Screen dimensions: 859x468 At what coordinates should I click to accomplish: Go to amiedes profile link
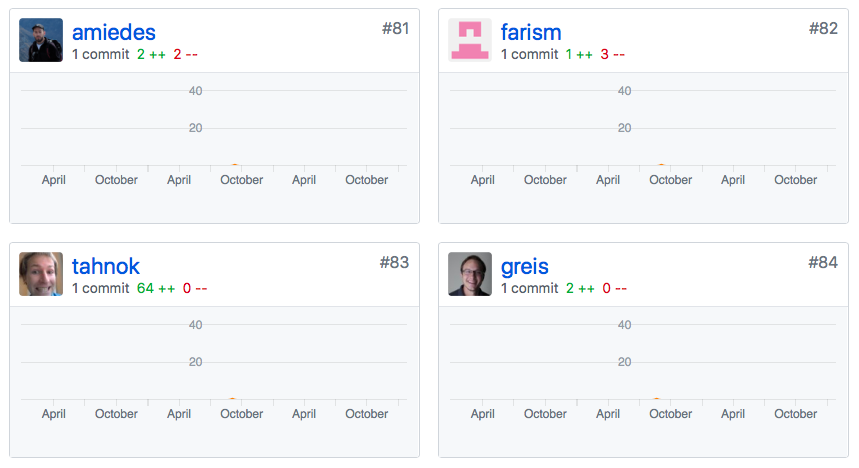click(x=114, y=32)
